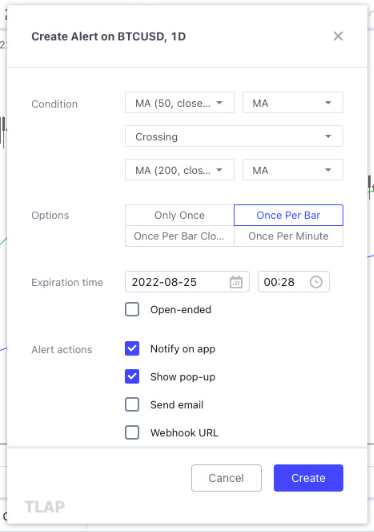Open the second MA plot dropdown

click(x=293, y=170)
